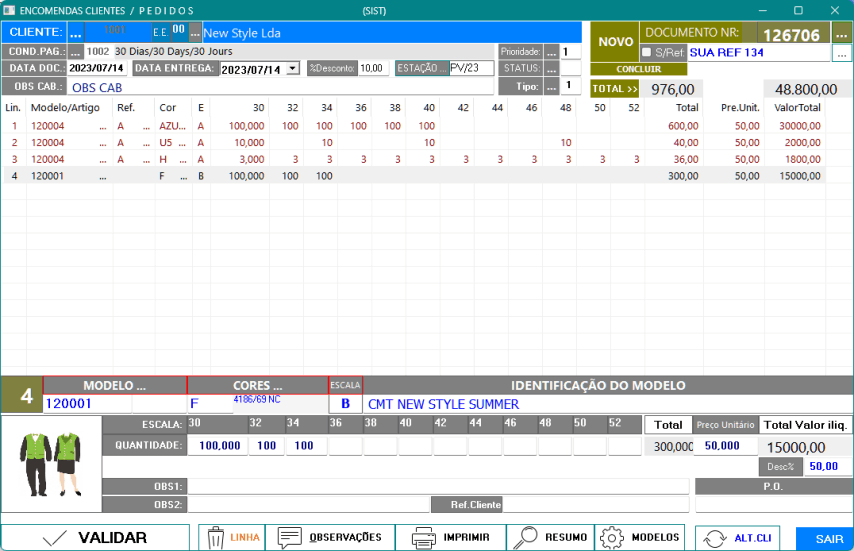Open the Data Entrega date dropdown
The height and width of the screenshot is (551, 854).
292,69
